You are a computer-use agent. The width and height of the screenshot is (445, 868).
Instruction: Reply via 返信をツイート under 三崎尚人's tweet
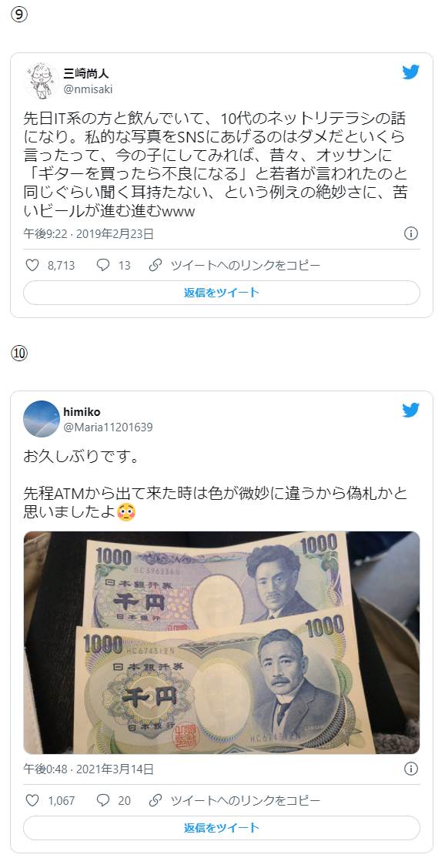click(222, 293)
